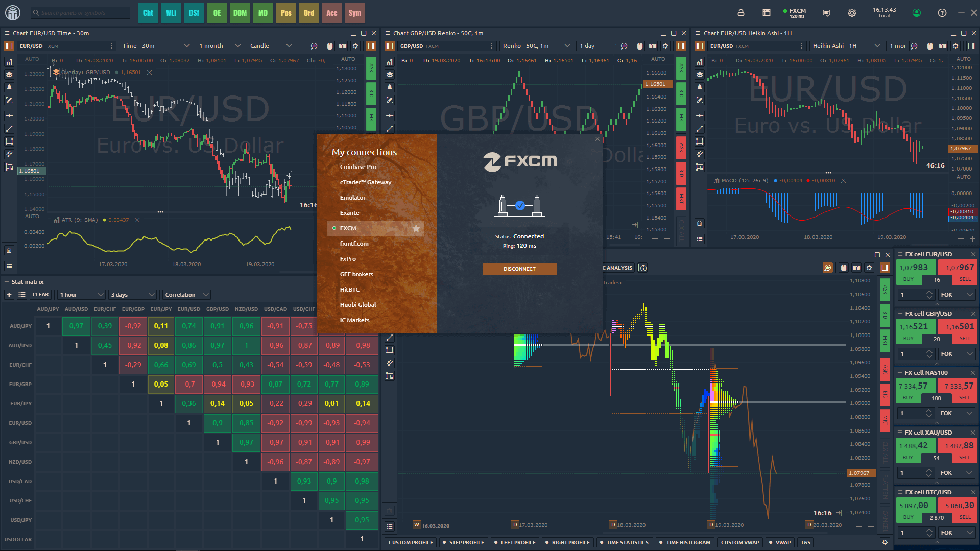
Task: Click ATR indicator yellow color dot
Action: [x=105, y=220]
